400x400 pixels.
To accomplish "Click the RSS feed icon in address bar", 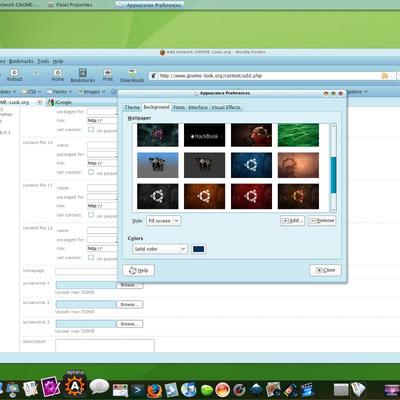I will (x=385, y=76).
